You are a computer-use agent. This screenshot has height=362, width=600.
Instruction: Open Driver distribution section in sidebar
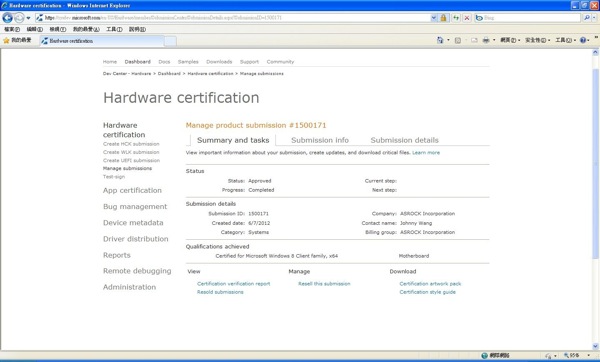135,239
